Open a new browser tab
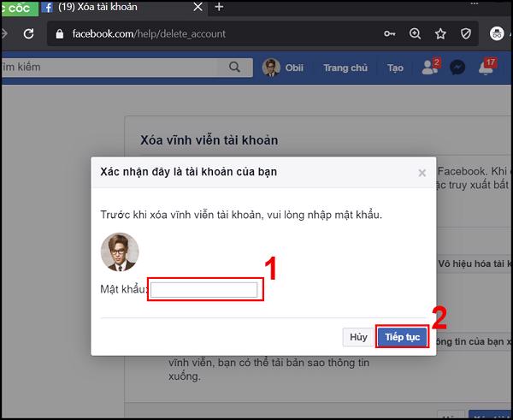The height and width of the screenshot is (420, 513). pyautogui.click(x=219, y=8)
